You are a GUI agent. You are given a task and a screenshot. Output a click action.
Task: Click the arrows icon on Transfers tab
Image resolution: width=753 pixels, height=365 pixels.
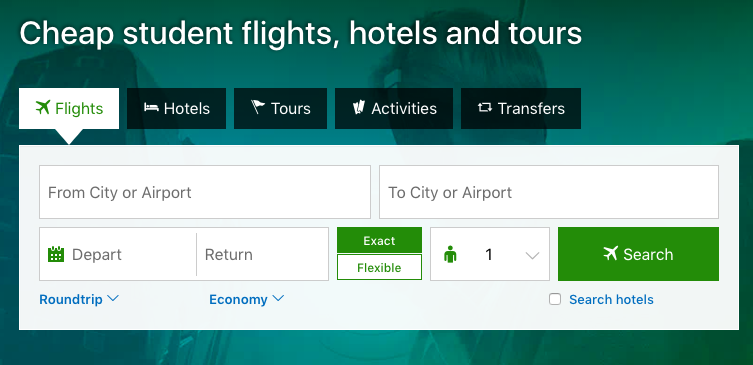(x=485, y=108)
